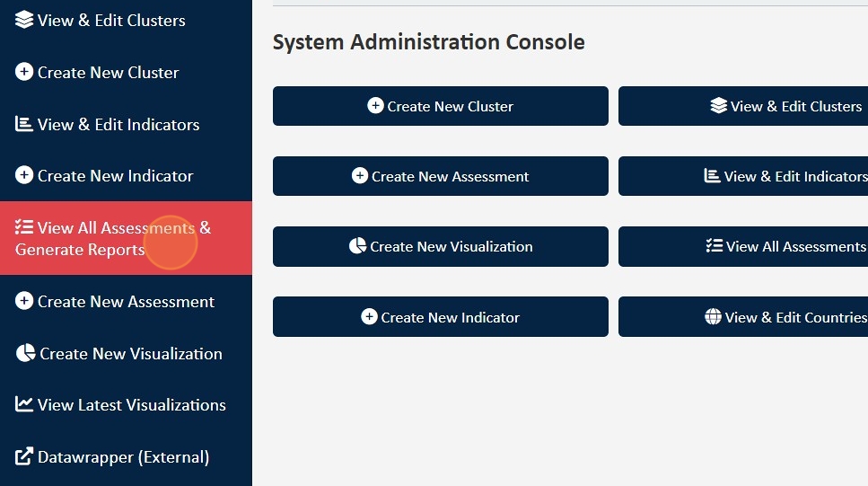
Task: Click the Create New Indicator console button
Action: (440, 317)
